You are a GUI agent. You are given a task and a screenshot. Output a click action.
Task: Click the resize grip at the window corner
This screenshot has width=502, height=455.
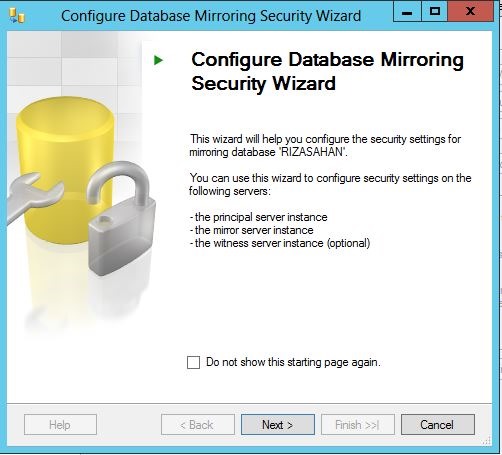click(487, 441)
